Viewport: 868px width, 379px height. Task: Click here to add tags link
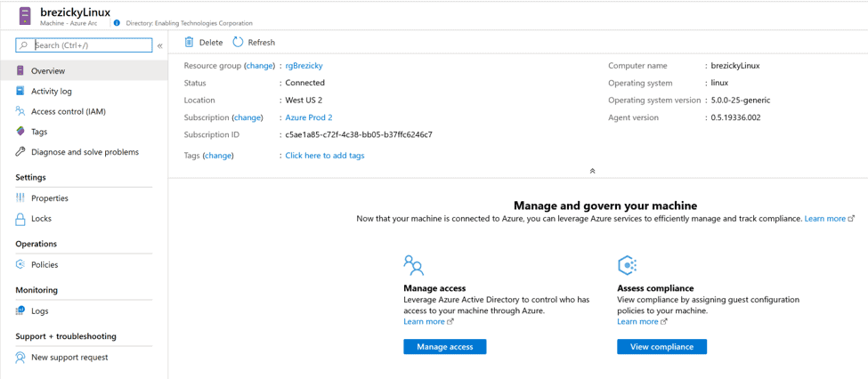[x=325, y=156]
